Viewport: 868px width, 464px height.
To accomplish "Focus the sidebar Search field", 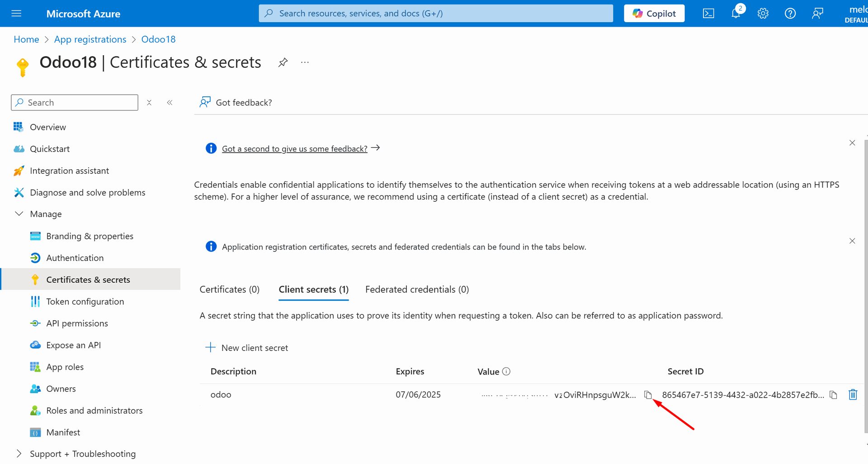I will [75, 103].
